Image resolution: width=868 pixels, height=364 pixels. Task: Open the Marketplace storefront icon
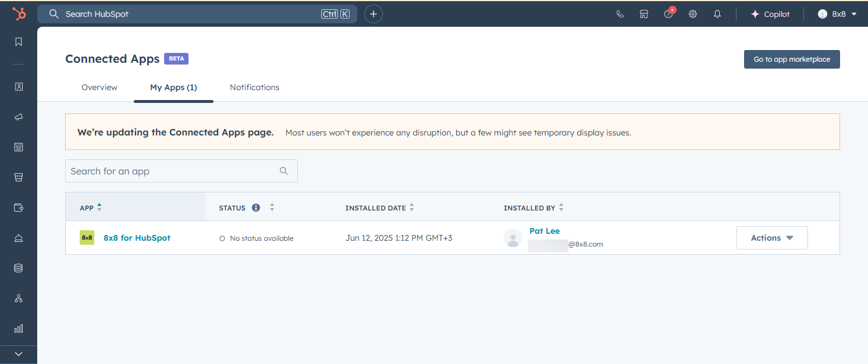(x=644, y=14)
